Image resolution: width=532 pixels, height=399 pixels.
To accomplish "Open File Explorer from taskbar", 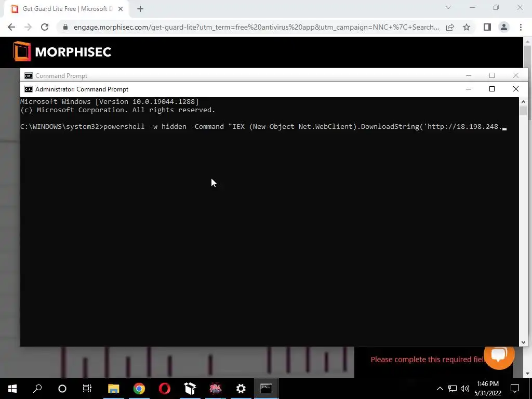I will (114, 389).
